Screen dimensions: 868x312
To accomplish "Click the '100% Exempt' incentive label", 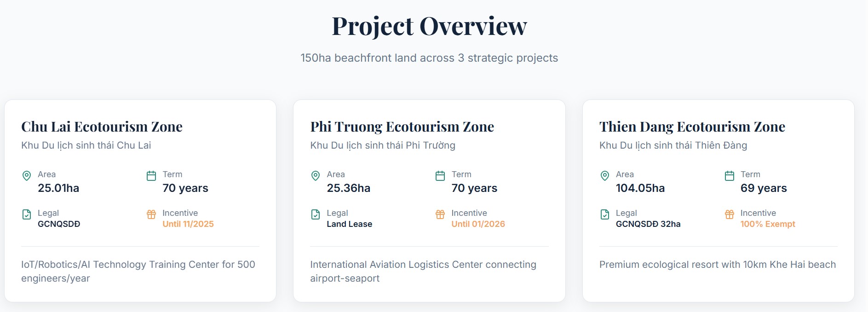I will (x=767, y=224).
